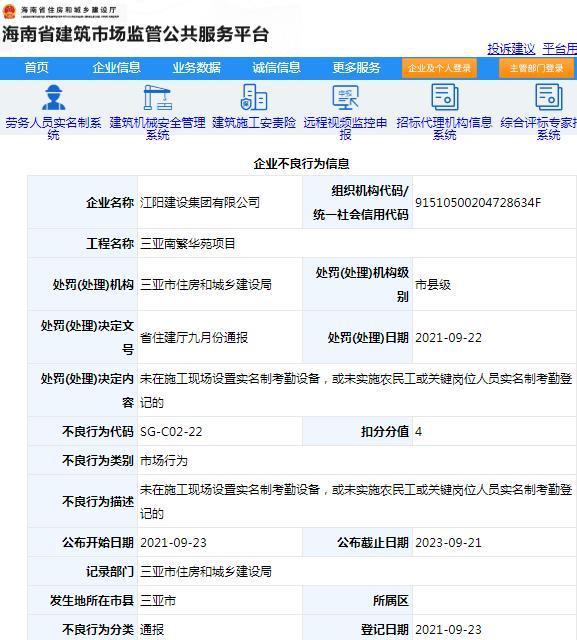
Task: Click the 企业名称 label cell
Action: coord(83,202)
